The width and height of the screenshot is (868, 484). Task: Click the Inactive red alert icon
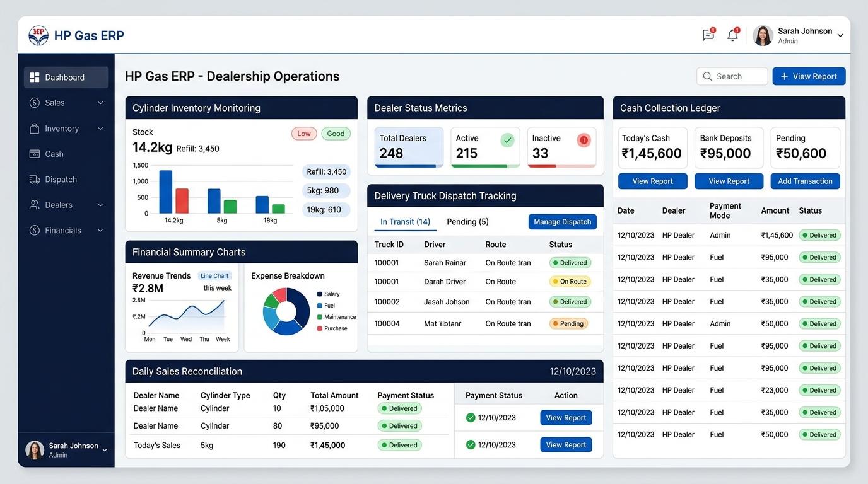[584, 141]
